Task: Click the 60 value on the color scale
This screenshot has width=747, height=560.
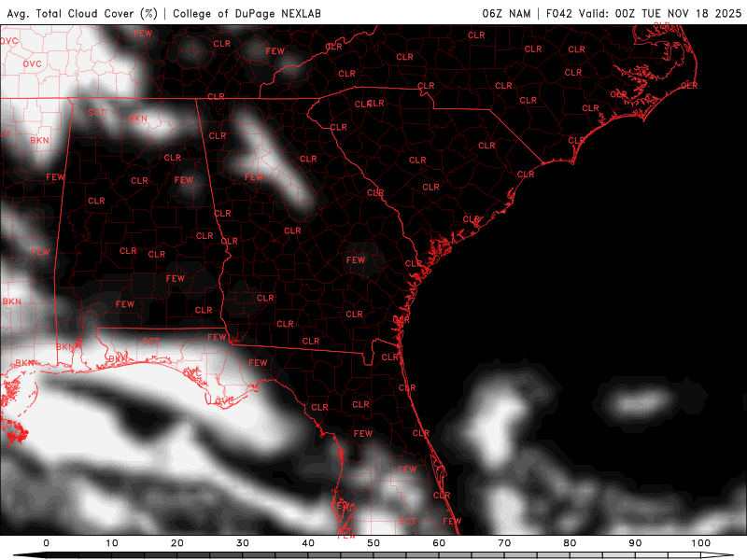Action: [439, 543]
